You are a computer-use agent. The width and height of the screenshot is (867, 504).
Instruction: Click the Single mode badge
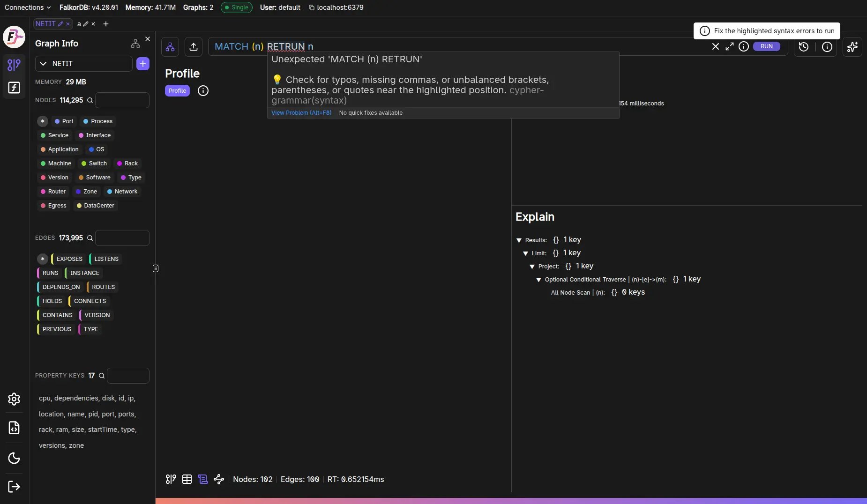[236, 7]
